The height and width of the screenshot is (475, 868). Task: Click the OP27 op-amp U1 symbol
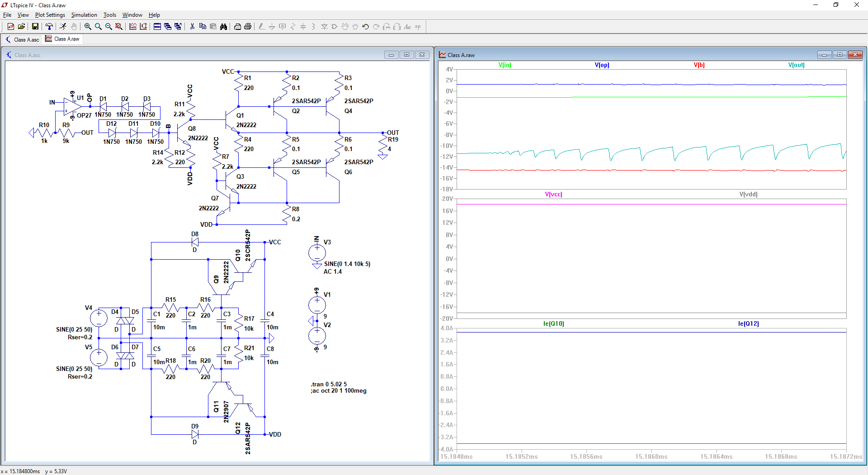pyautogui.click(x=71, y=107)
